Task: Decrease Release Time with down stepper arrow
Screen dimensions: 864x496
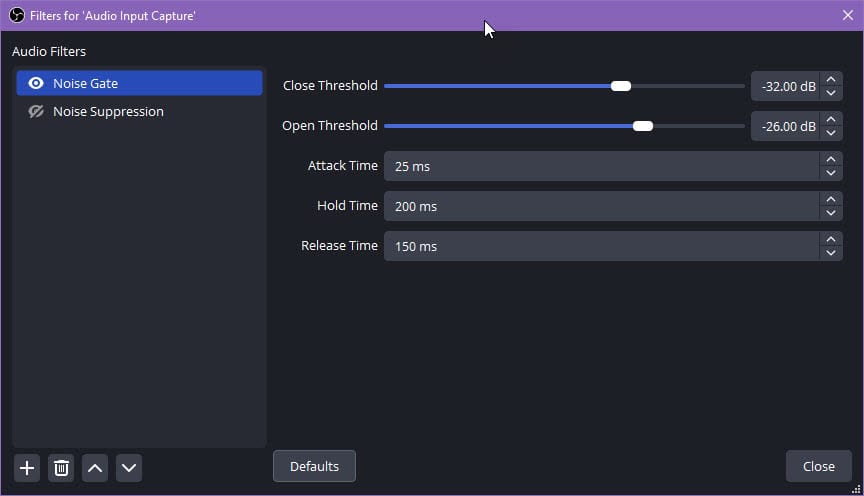Action: point(831,253)
